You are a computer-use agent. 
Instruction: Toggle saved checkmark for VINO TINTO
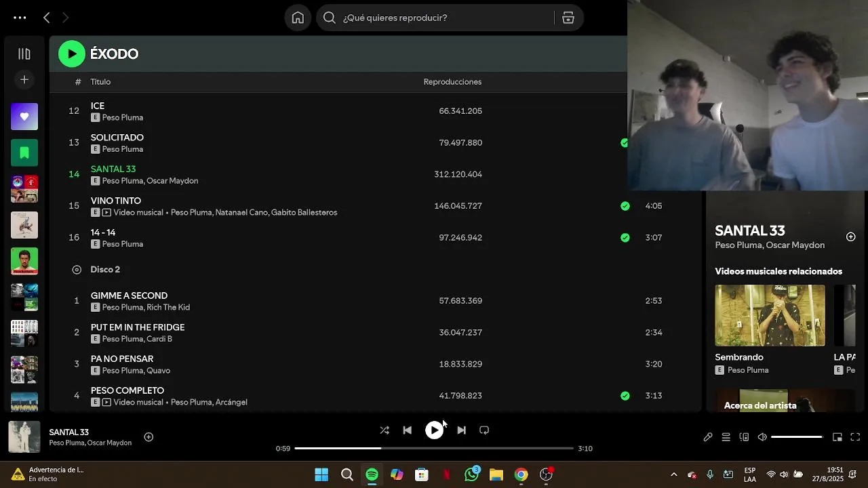coord(625,205)
